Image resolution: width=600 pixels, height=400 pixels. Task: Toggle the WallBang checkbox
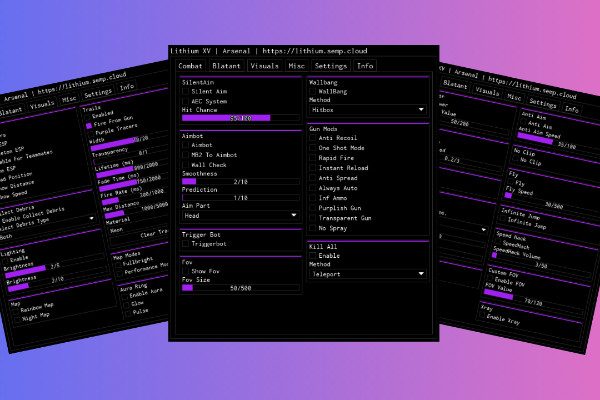[313, 91]
